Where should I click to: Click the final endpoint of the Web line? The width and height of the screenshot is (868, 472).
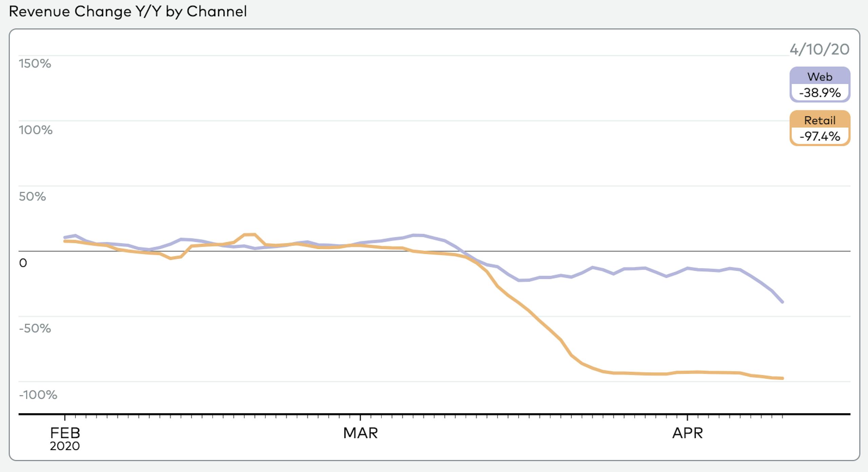coord(782,302)
